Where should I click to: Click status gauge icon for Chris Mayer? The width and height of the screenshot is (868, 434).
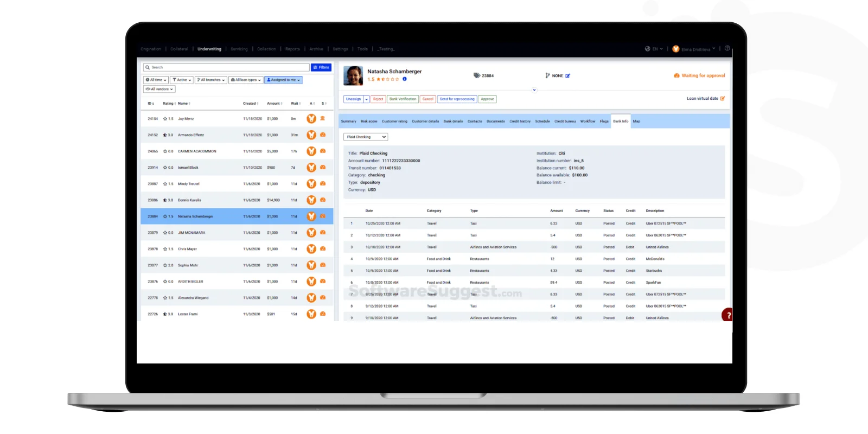point(323,248)
